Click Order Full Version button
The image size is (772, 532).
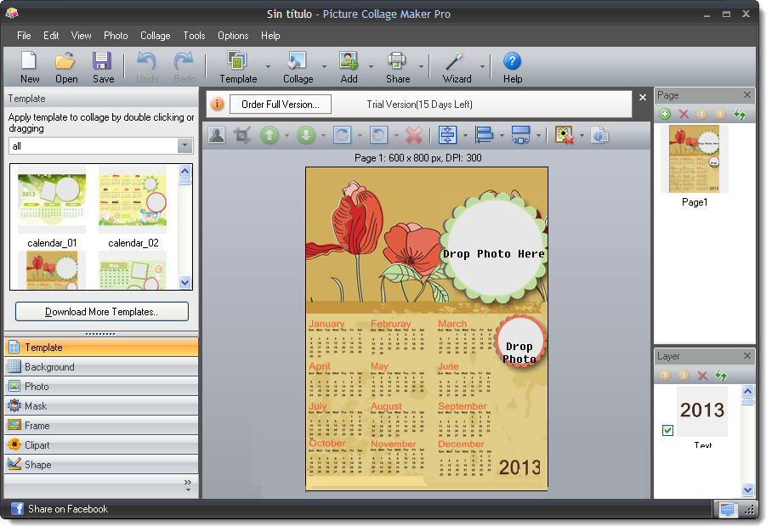tap(280, 105)
